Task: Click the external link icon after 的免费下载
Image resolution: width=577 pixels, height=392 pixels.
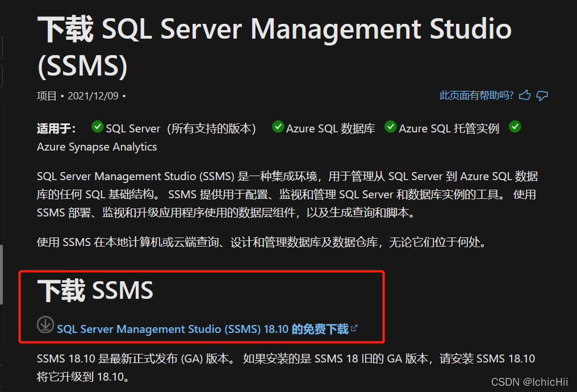Action: (x=354, y=328)
